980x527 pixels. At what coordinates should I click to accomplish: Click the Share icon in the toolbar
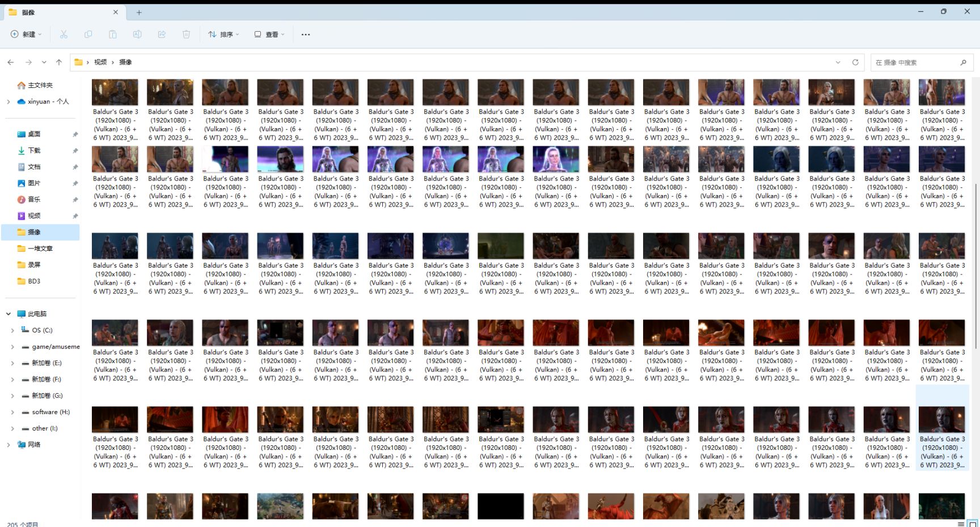click(x=162, y=35)
